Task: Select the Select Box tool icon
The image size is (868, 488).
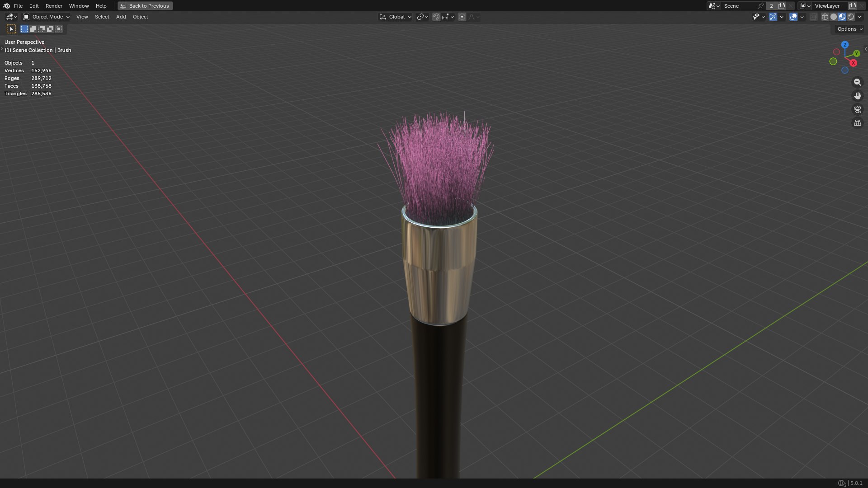Action: [x=11, y=29]
